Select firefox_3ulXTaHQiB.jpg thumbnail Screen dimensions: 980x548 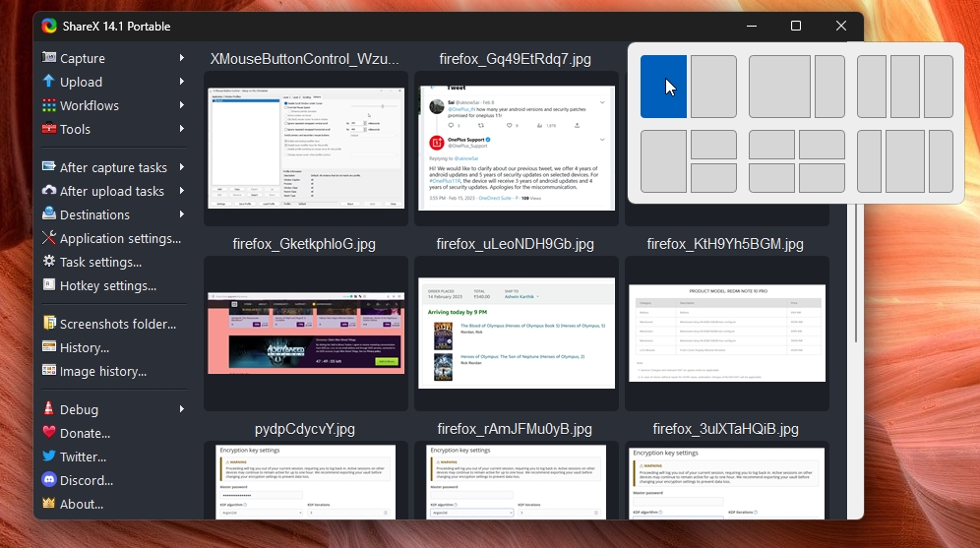pos(727,484)
